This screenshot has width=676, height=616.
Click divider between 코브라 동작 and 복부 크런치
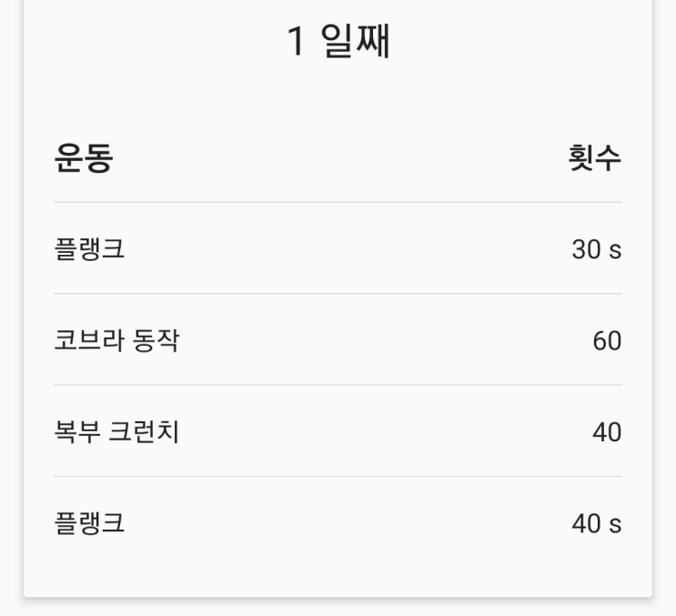click(338, 385)
